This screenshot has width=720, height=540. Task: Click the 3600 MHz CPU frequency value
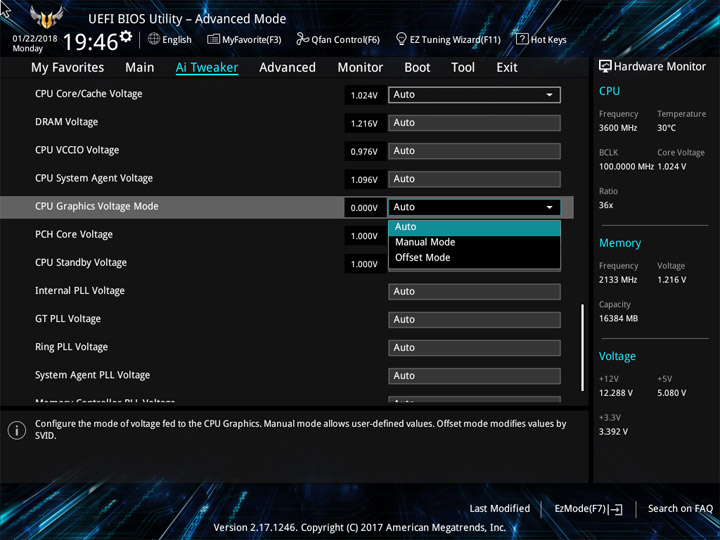click(x=618, y=128)
